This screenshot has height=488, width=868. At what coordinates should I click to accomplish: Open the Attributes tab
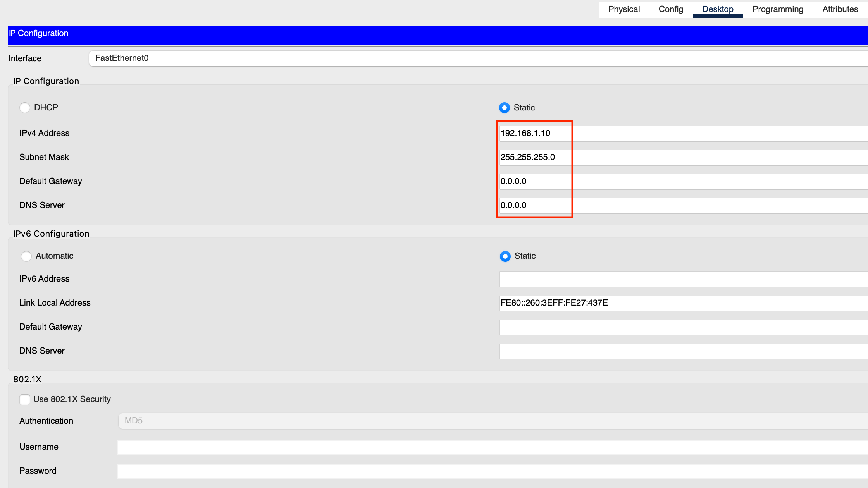840,9
